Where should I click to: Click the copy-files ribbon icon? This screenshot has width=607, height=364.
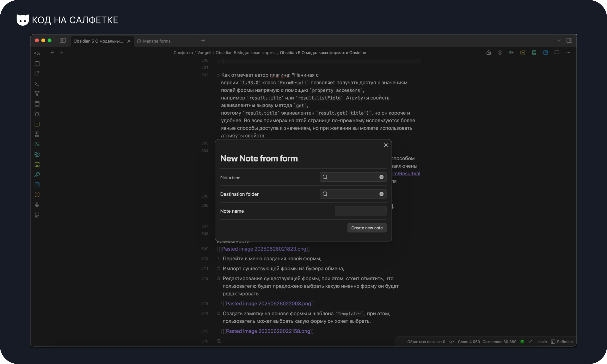[x=37, y=74]
